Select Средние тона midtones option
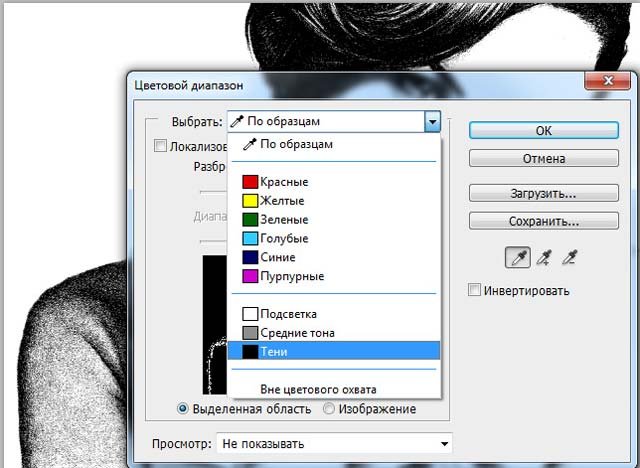 click(x=296, y=333)
